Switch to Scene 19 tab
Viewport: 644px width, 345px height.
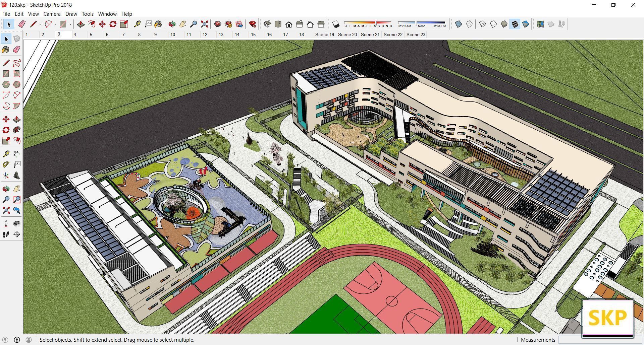(325, 34)
